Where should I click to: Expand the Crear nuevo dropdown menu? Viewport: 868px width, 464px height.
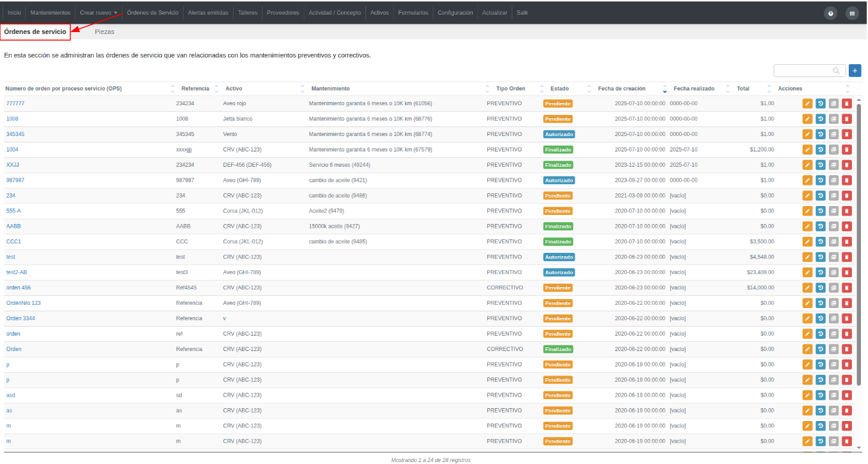(98, 13)
